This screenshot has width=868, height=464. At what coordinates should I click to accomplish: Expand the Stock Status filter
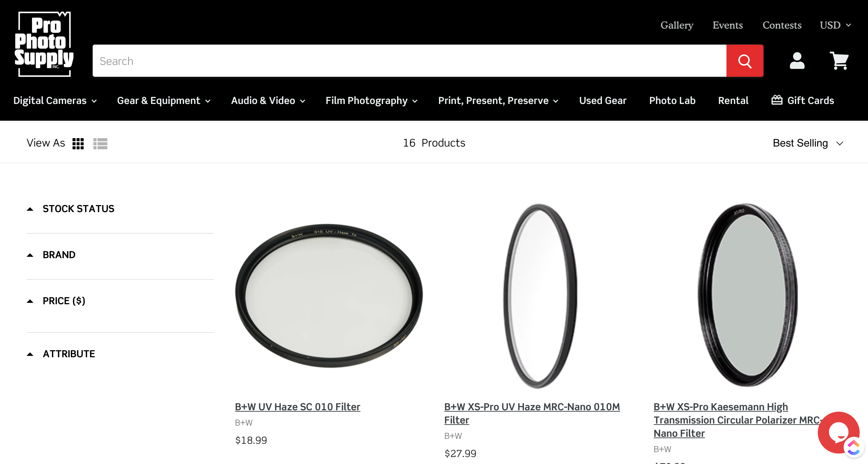tap(78, 209)
